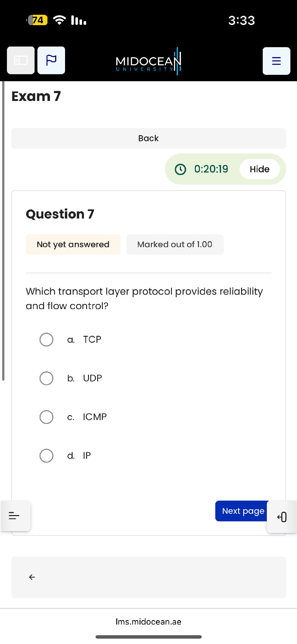The width and height of the screenshot is (297, 644).
Task: Pick ICMP as your answer
Action: [x=46, y=417]
